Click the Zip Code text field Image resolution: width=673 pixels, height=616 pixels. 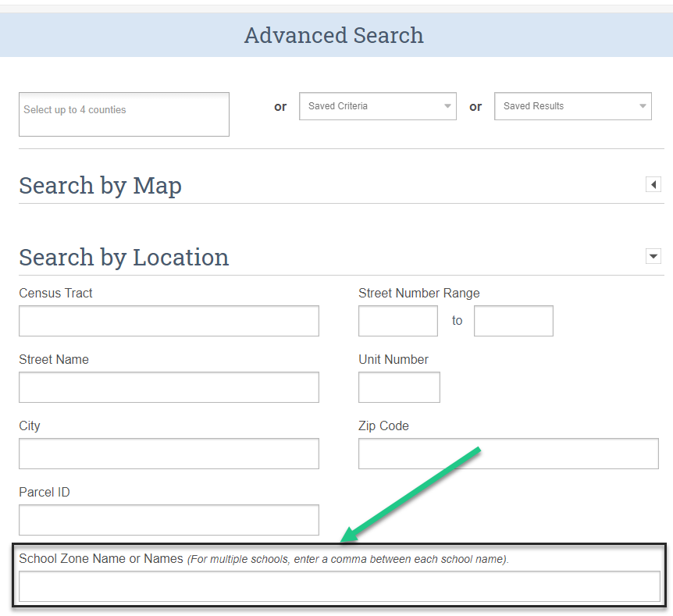point(508,454)
